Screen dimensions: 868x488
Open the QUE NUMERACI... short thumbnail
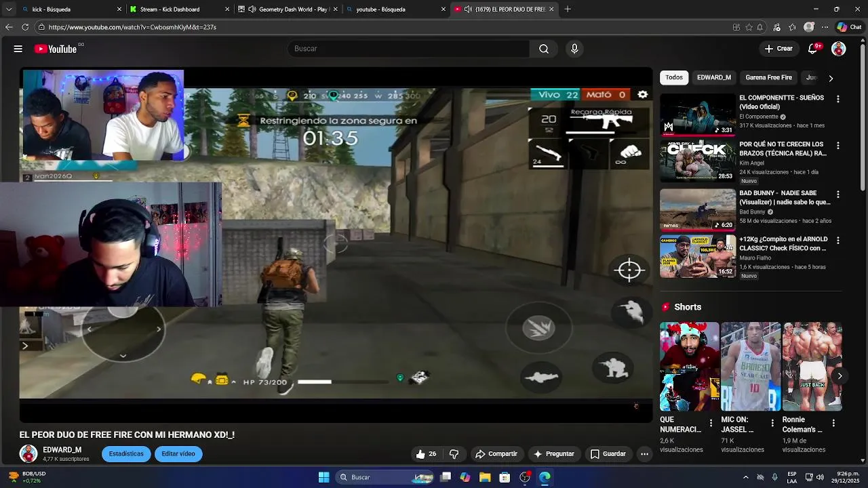tap(690, 366)
